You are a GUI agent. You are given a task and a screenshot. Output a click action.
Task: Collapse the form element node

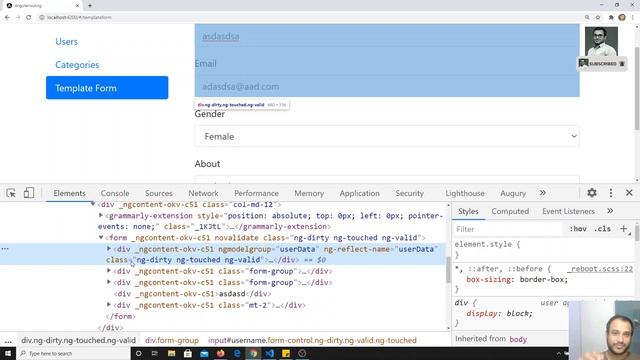pos(101,237)
